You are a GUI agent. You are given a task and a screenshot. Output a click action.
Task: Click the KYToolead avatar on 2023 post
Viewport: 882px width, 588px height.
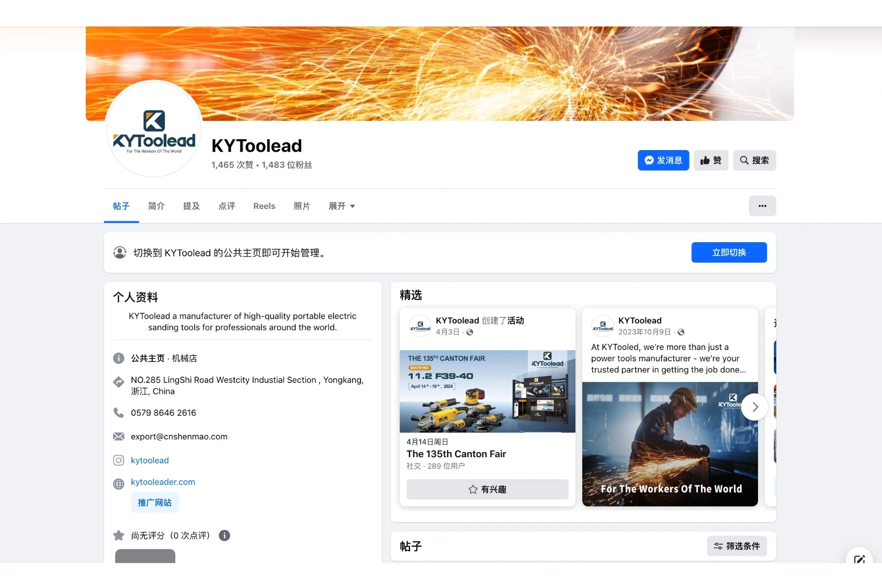603,326
